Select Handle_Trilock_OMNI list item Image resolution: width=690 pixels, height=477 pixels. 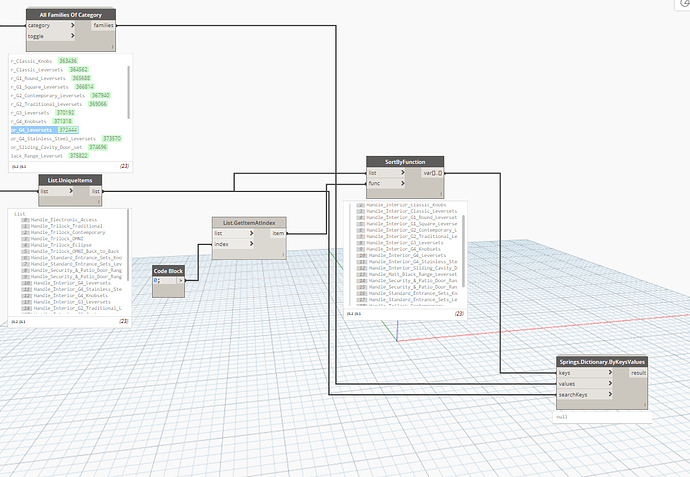pos(57,238)
